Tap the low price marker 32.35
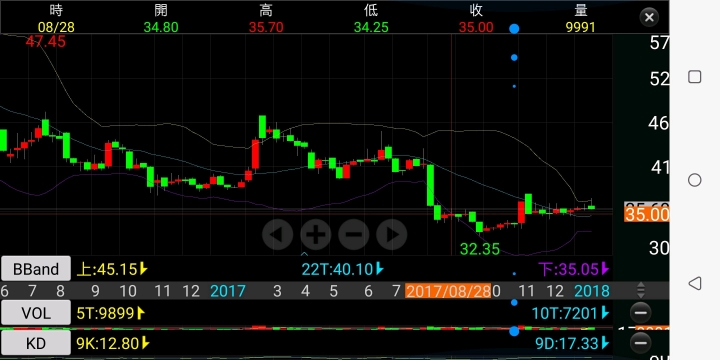This screenshot has height=360, width=720. pos(479,249)
